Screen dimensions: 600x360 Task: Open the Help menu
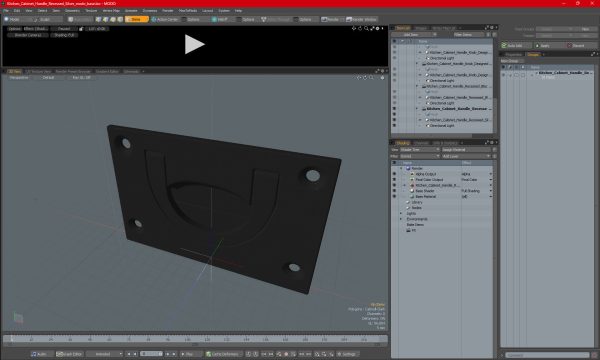[x=238, y=11]
